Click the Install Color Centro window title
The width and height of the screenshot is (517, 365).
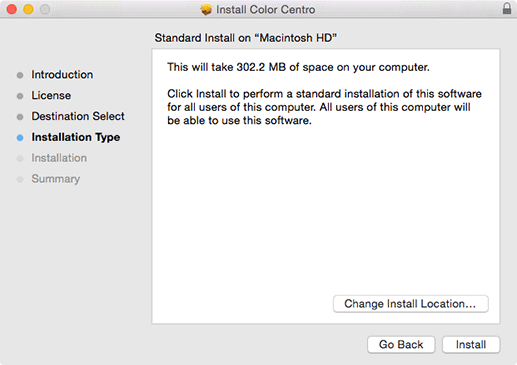pos(265,10)
